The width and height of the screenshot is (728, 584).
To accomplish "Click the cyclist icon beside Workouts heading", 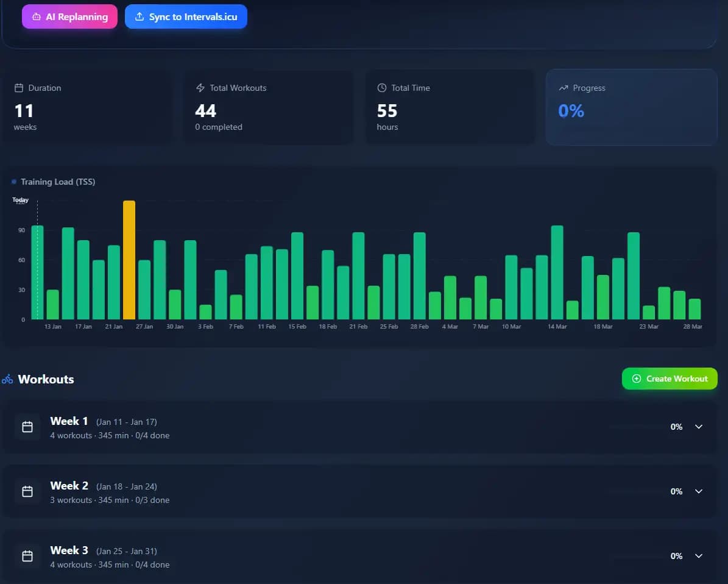I will (8, 379).
